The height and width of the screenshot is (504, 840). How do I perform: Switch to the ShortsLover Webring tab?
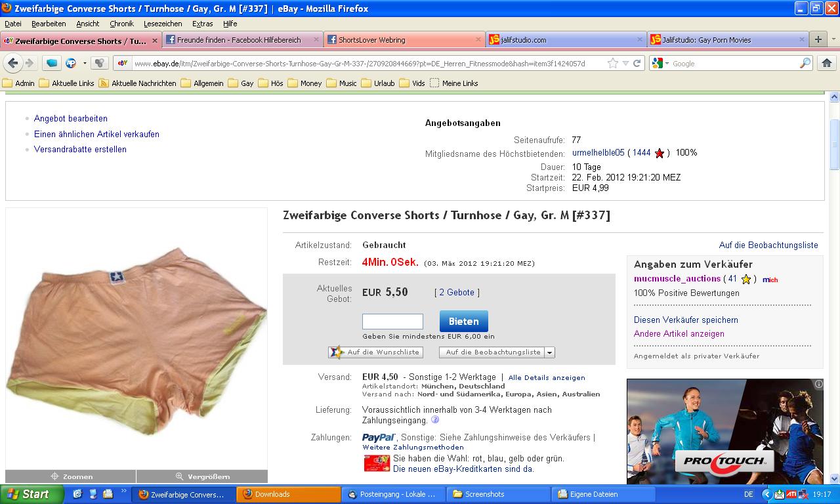coord(371,40)
